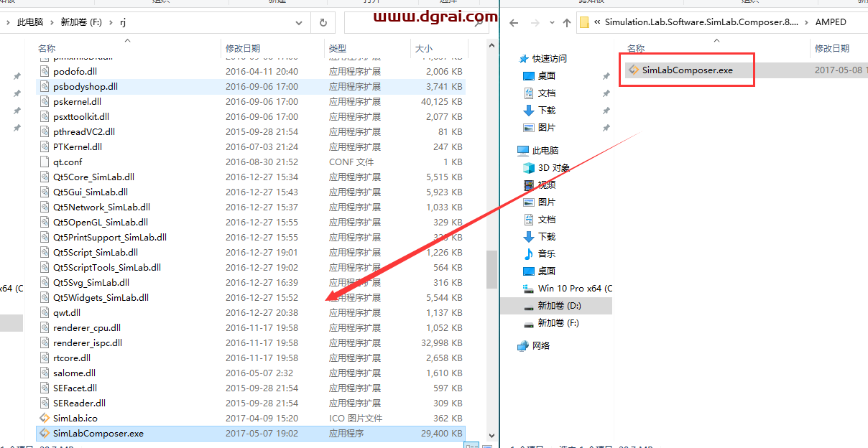The height and width of the screenshot is (448, 868).
Task: Select the PTKernel.dll file
Action: tap(251, 146)
